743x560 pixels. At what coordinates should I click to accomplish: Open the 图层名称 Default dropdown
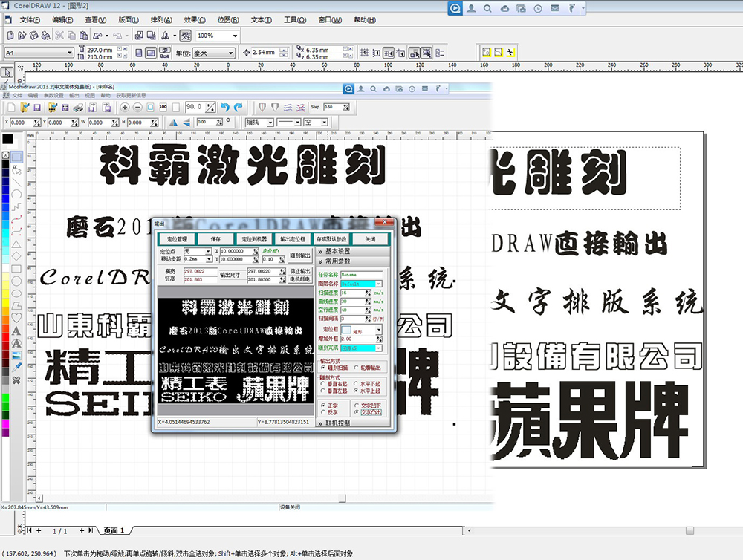(379, 284)
